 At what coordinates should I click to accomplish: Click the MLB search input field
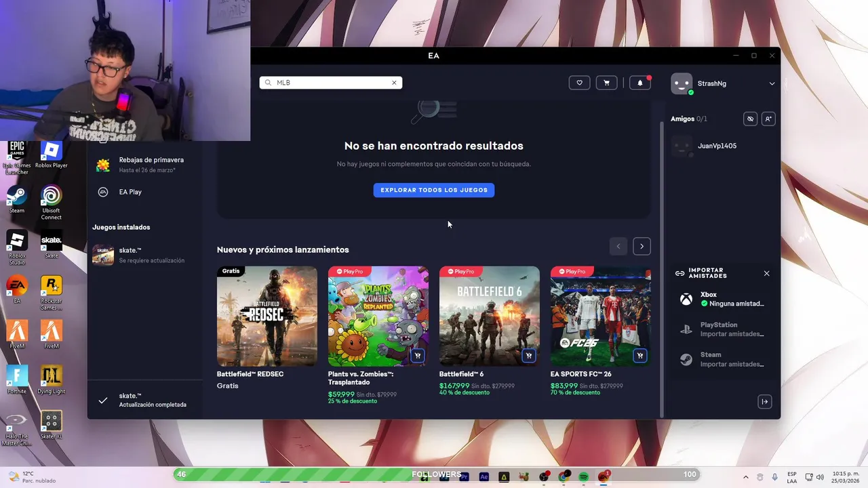click(331, 83)
